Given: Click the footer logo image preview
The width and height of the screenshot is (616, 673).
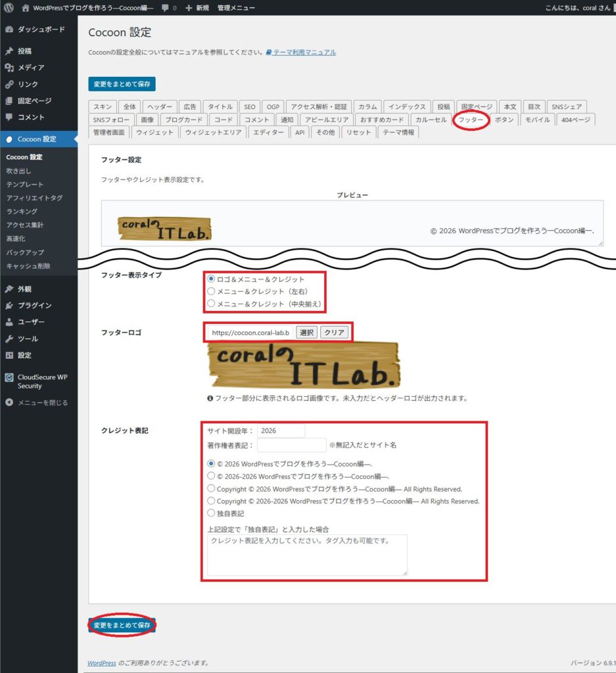Looking at the screenshot, I should 303,365.
